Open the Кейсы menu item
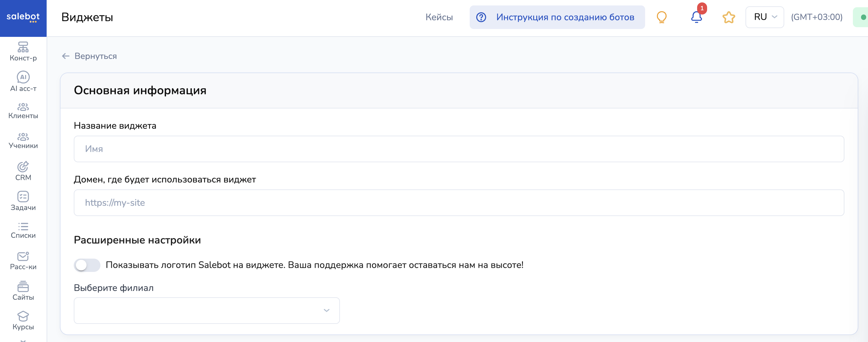 tap(439, 17)
